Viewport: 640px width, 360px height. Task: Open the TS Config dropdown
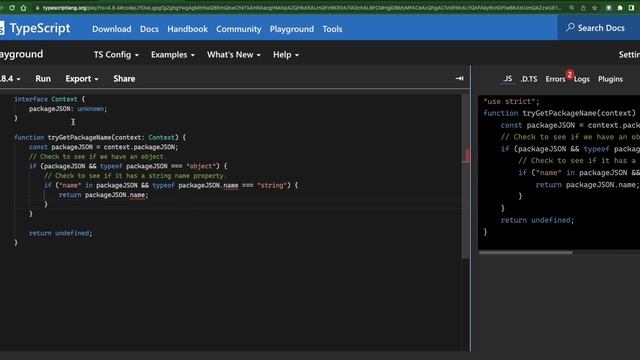click(116, 55)
